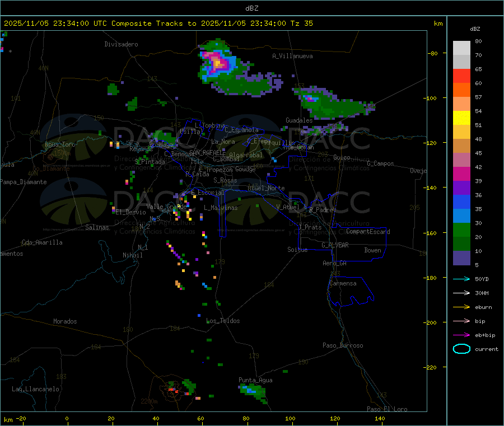Click the 65 dBZ red color swatch
This screenshot has height=426, width=504.
click(461, 76)
